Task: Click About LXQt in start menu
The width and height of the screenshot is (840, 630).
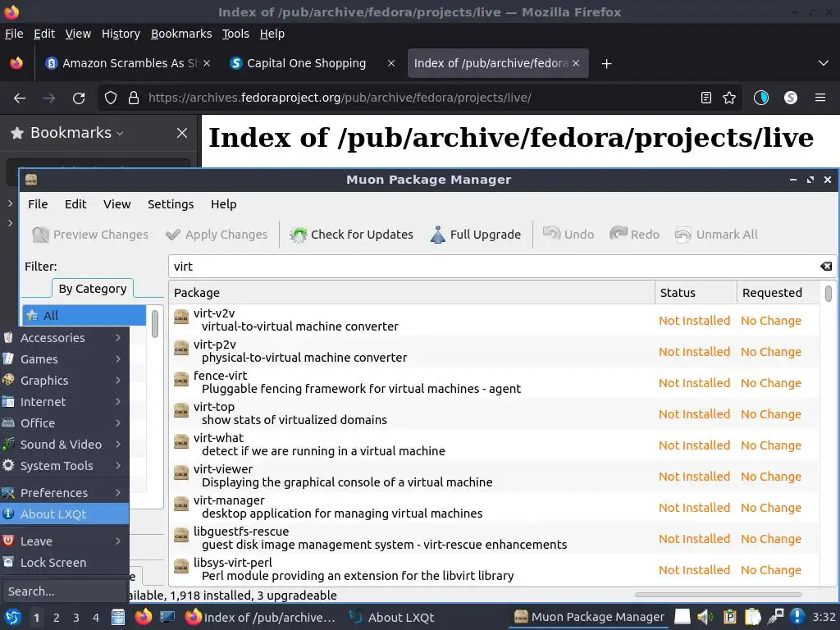Action: click(x=64, y=514)
